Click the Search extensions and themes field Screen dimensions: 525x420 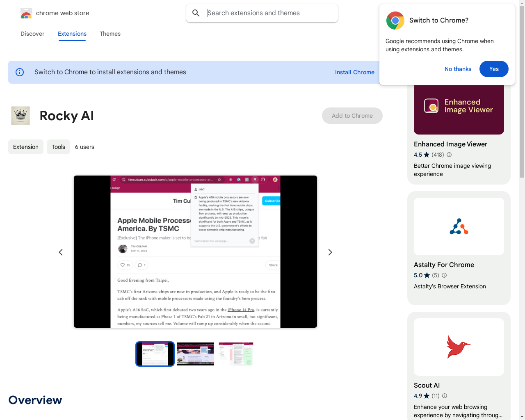(x=262, y=13)
